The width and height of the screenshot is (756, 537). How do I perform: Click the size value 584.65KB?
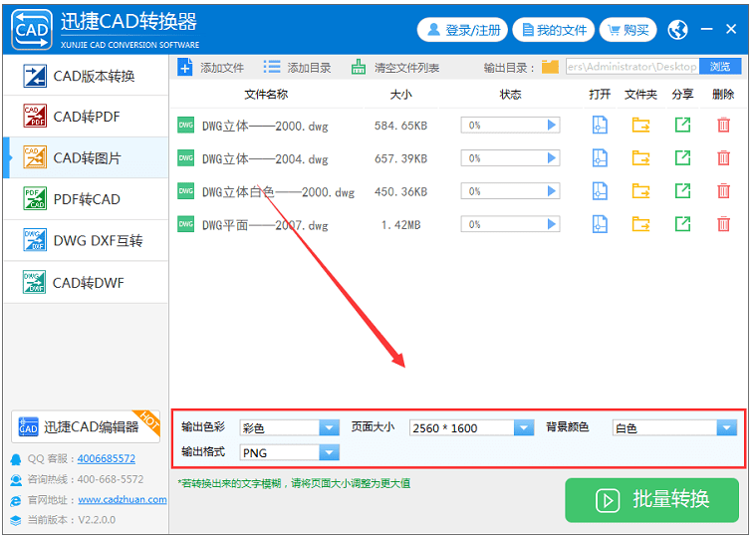click(400, 126)
